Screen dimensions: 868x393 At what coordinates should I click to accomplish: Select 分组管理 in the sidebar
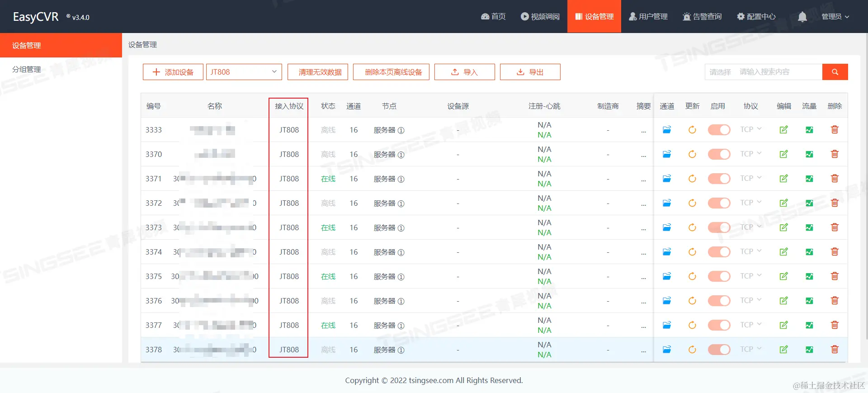click(61, 69)
